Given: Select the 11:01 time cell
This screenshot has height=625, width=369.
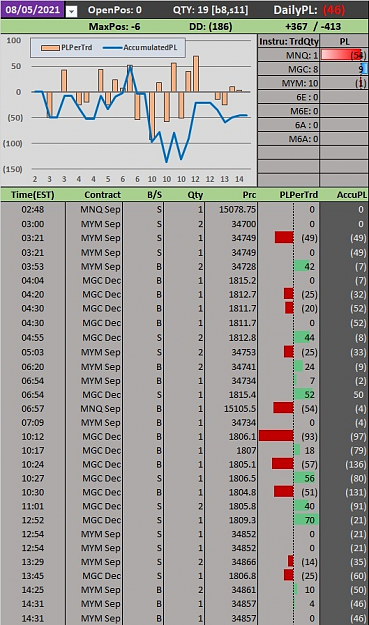Looking at the screenshot, I should click(x=33, y=506).
